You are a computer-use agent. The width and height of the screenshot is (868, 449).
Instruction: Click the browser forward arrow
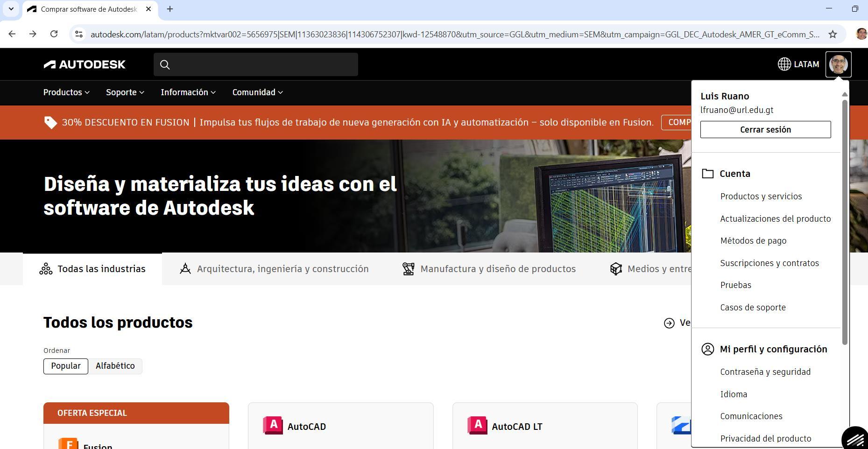coord(33,34)
